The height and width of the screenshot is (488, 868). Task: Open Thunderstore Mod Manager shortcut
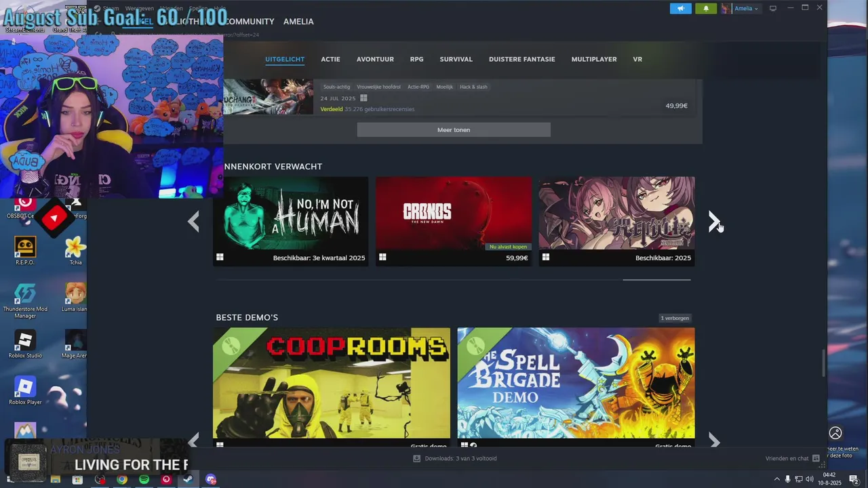25,301
